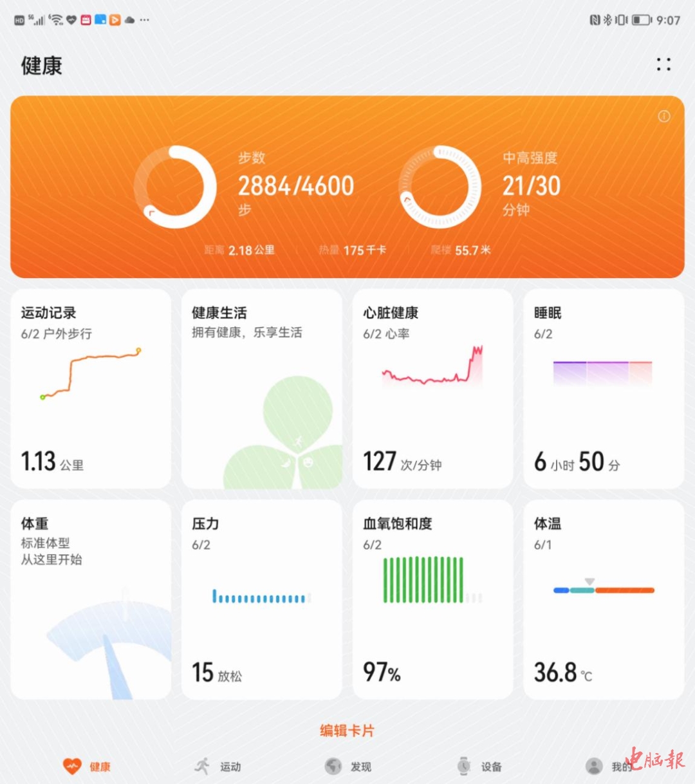This screenshot has height=784, width=695.
Task: Tap the 中高强度 activity ring
Action: click(440, 187)
